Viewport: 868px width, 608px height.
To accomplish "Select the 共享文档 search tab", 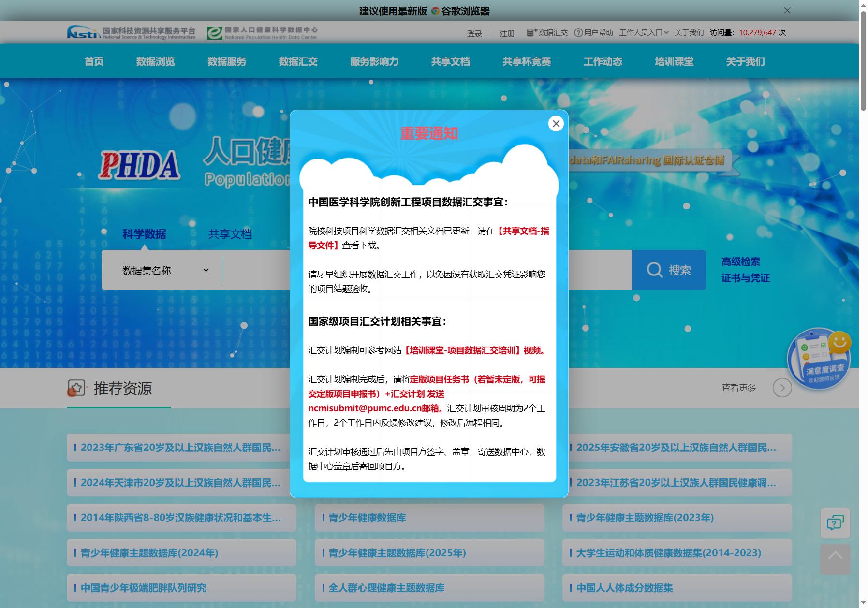I will [x=230, y=234].
